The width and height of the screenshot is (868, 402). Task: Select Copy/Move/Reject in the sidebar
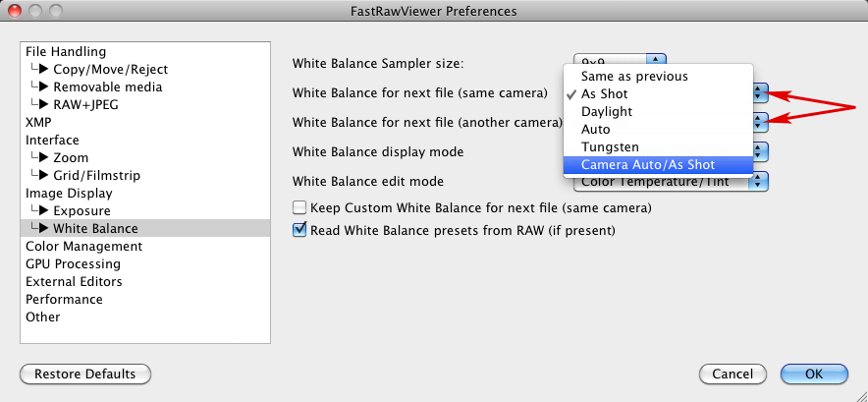(110, 69)
